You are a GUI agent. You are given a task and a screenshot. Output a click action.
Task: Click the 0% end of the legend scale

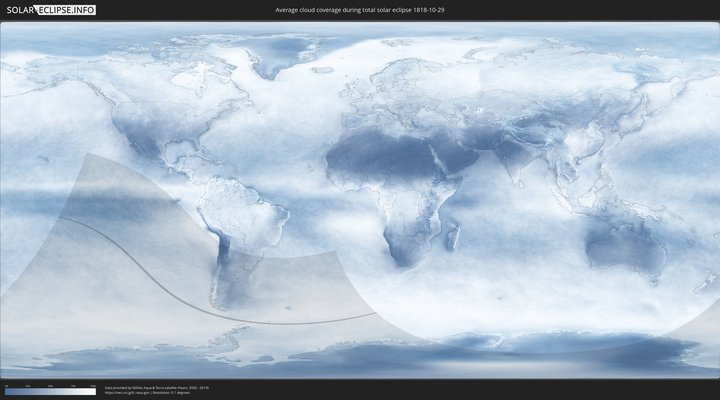click(6, 392)
